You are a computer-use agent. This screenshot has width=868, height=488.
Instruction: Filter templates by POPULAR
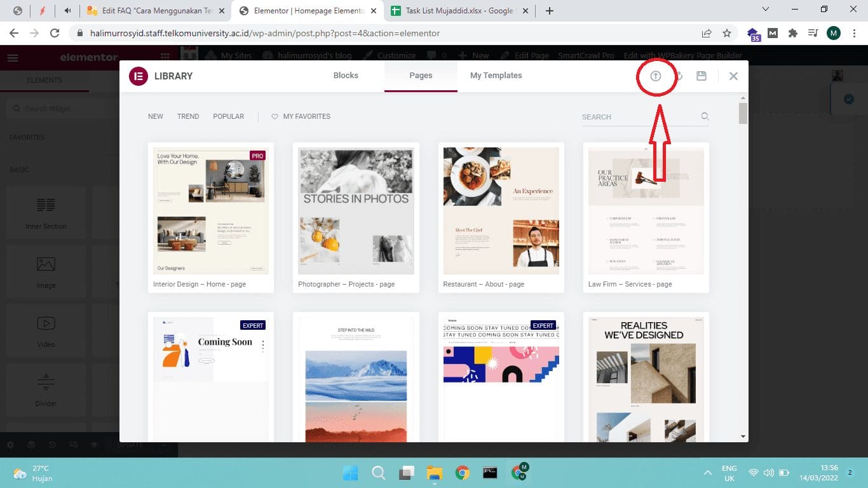pos(229,116)
